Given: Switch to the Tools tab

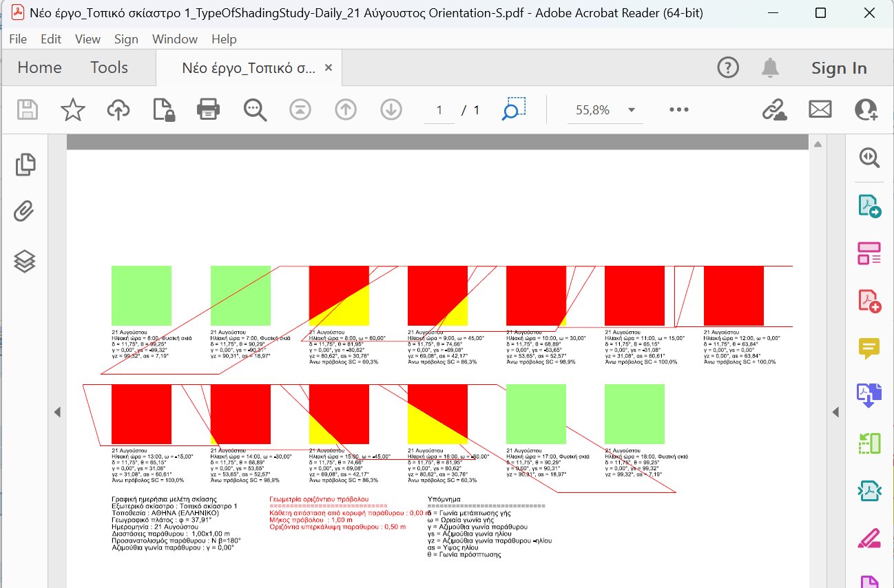Looking at the screenshot, I should point(108,67).
